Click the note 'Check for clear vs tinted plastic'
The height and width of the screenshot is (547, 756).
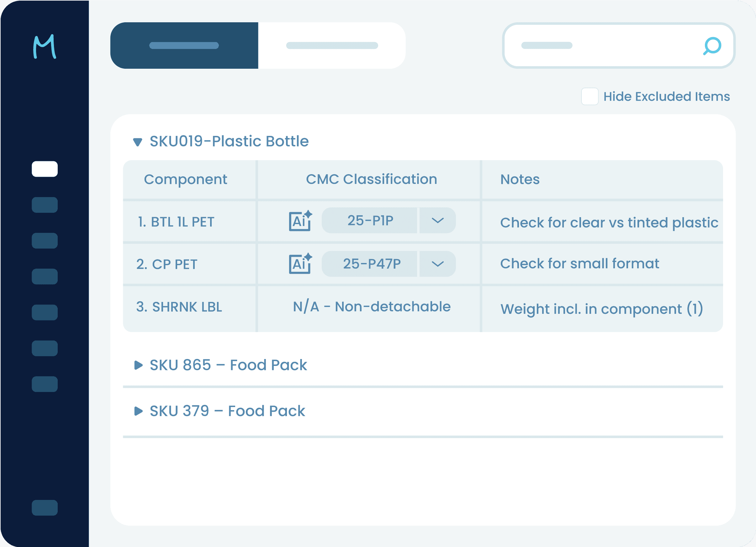pyautogui.click(x=609, y=223)
